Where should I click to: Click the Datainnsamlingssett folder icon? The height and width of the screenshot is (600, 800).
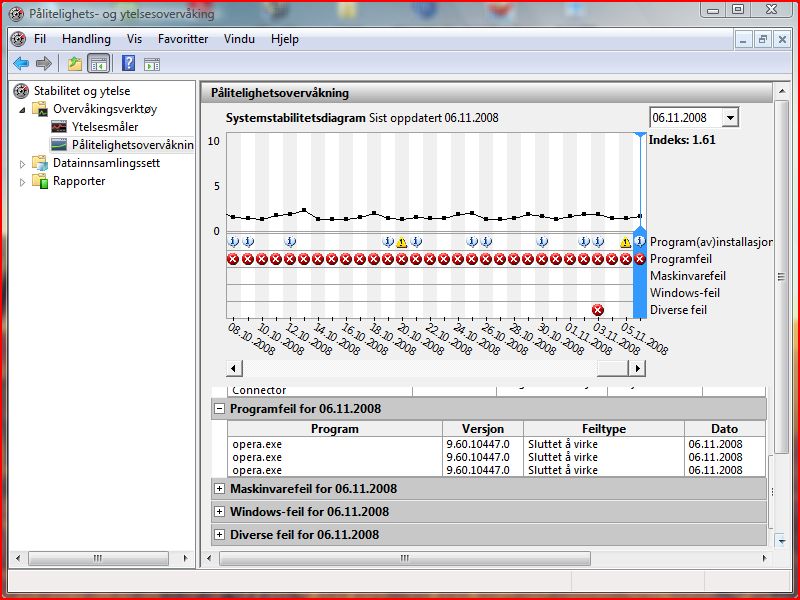coord(40,163)
